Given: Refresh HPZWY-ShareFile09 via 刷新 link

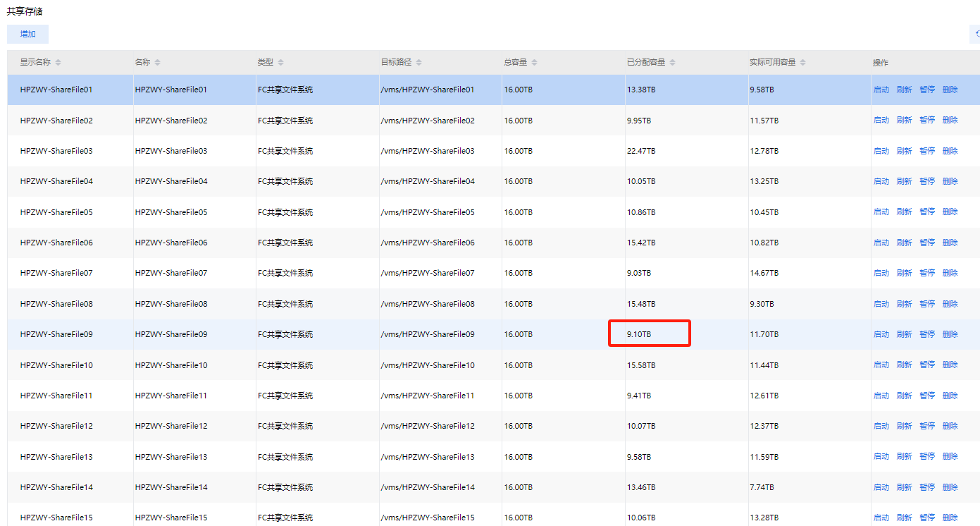Looking at the screenshot, I should coord(904,334).
